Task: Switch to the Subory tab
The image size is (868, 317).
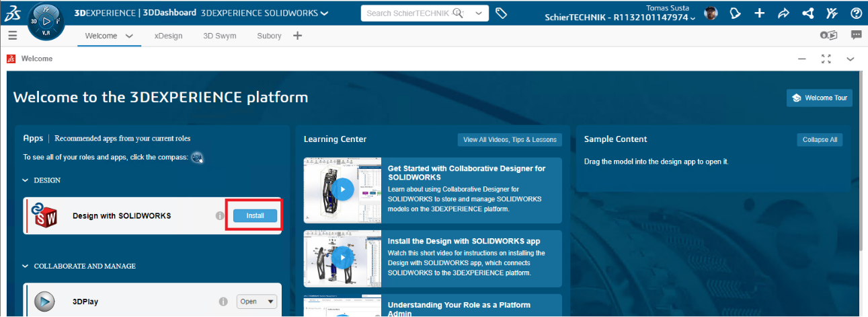Action: point(269,36)
